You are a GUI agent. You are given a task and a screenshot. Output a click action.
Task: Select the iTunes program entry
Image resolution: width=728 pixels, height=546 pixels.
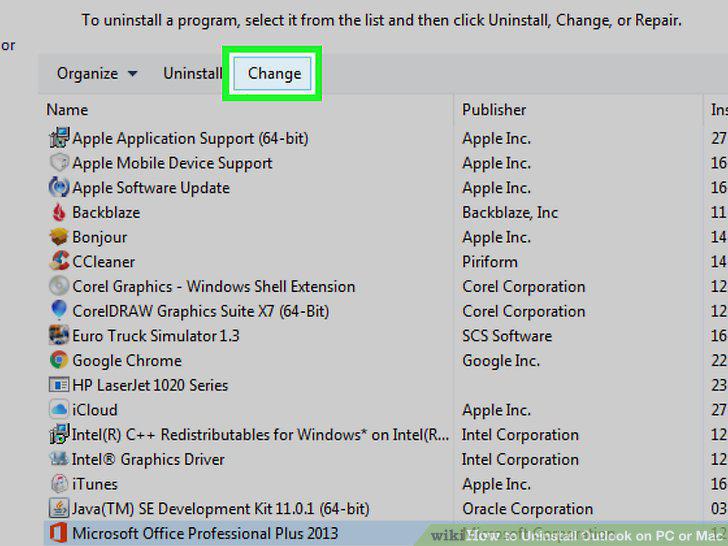click(x=95, y=484)
